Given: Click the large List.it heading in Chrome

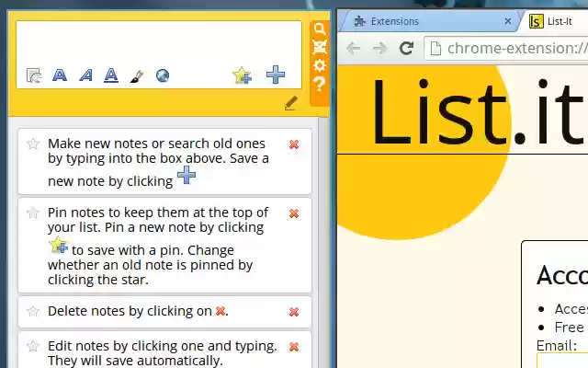Looking at the screenshot, I should pos(477,111).
